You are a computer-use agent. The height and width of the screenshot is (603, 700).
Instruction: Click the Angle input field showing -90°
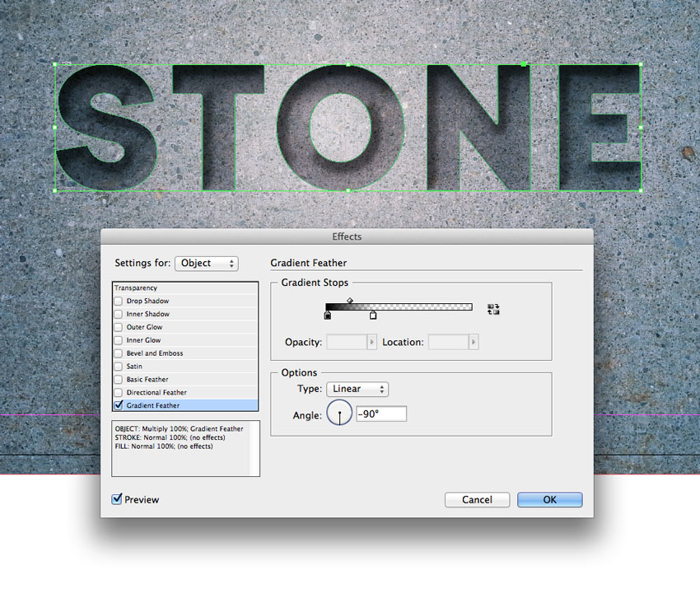click(380, 413)
